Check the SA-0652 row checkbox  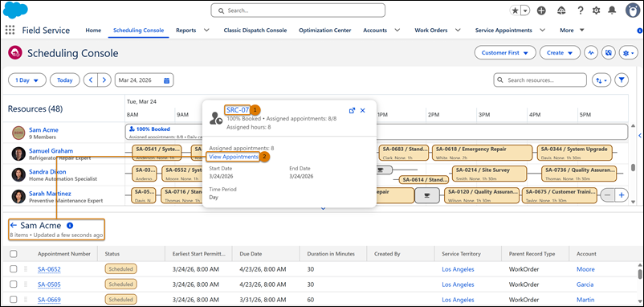[x=14, y=269]
